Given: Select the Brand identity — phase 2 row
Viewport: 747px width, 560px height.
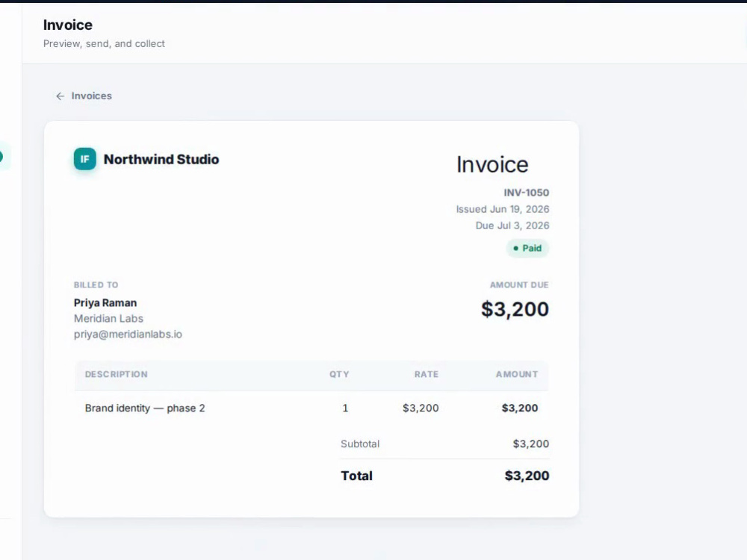Looking at the screenshot, I should coord(311,408).
